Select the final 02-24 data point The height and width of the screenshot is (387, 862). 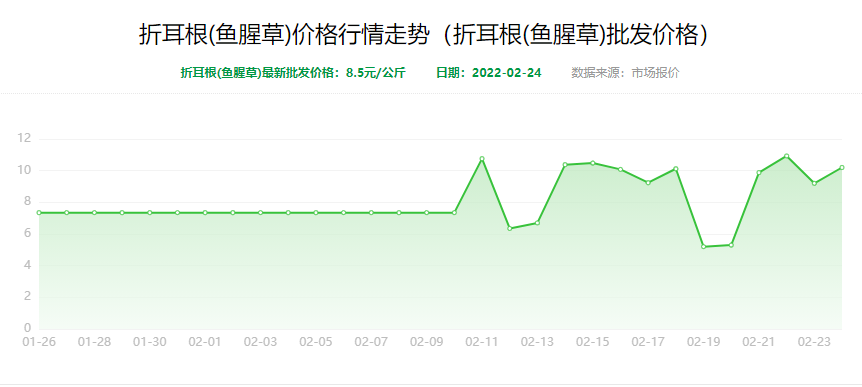tap(842, 168)
